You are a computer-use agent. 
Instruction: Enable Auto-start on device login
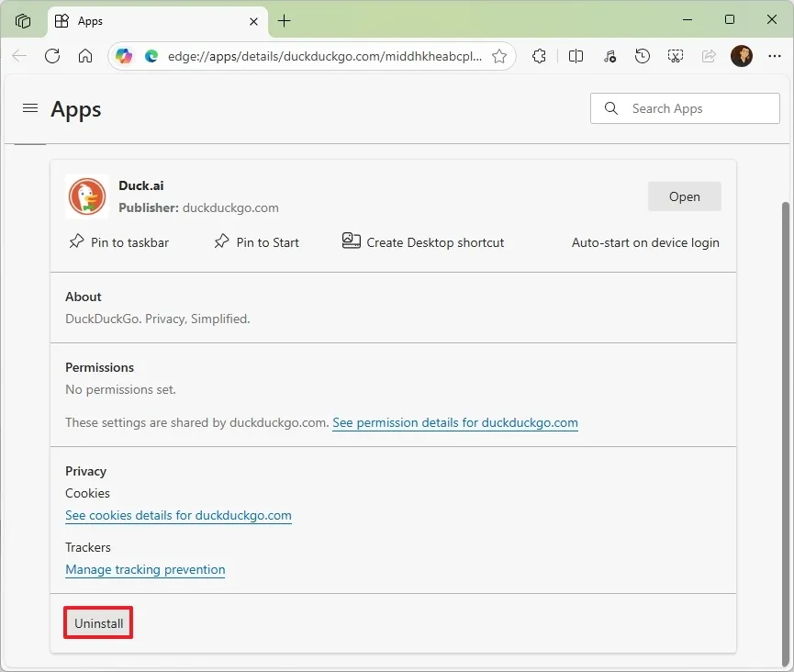[645, 242]
